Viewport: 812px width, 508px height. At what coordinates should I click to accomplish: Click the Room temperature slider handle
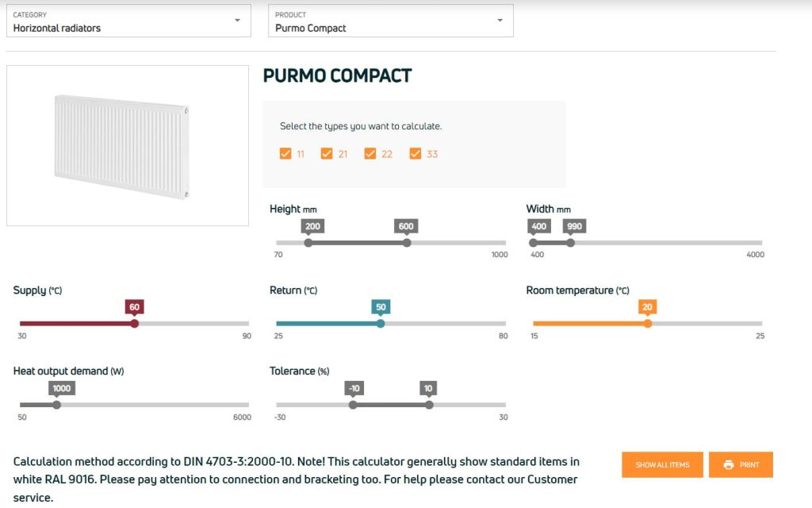[x=648, y=324]
